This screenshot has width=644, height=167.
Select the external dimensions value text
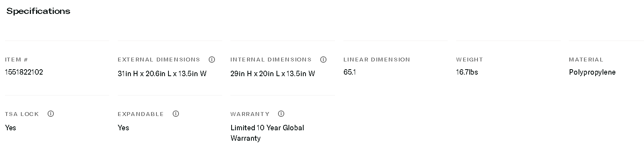point(162,73)
